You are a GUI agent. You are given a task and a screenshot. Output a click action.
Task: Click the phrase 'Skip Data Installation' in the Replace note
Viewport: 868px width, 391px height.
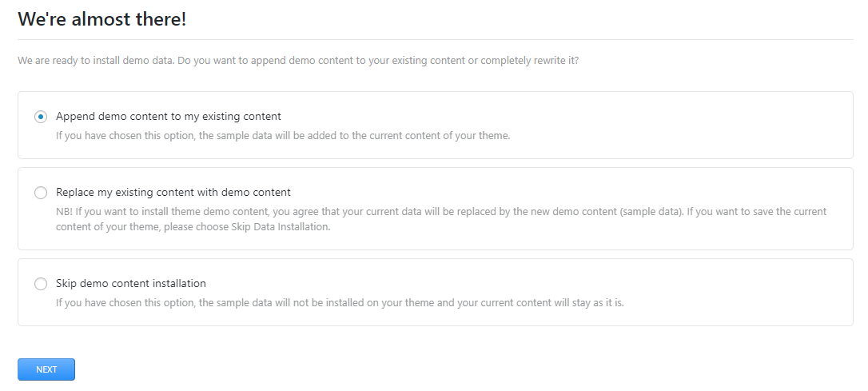(282, 226)
